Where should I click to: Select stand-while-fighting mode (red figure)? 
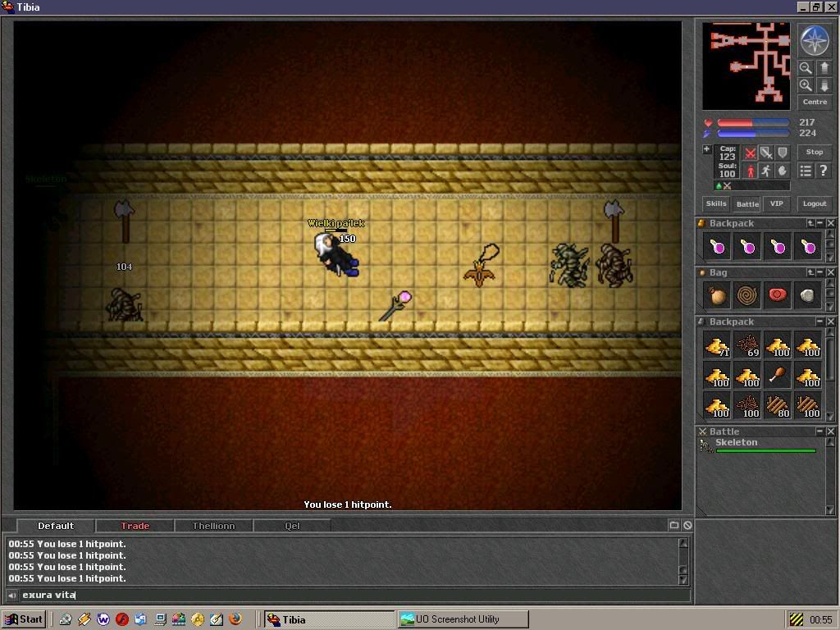point(750,171)
